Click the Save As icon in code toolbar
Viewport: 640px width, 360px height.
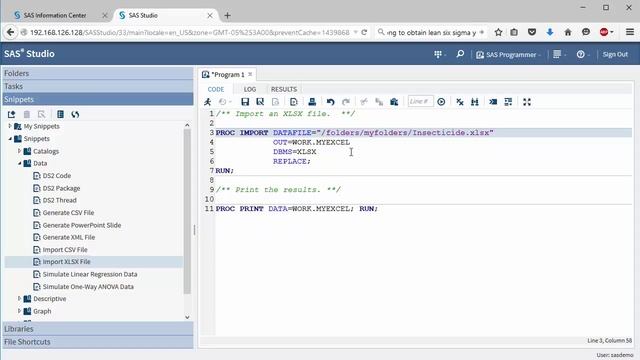coord(260,102)
